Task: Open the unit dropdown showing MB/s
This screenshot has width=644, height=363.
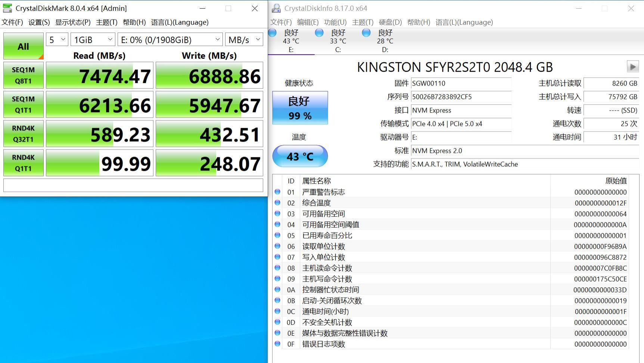Action: (244, 39)
